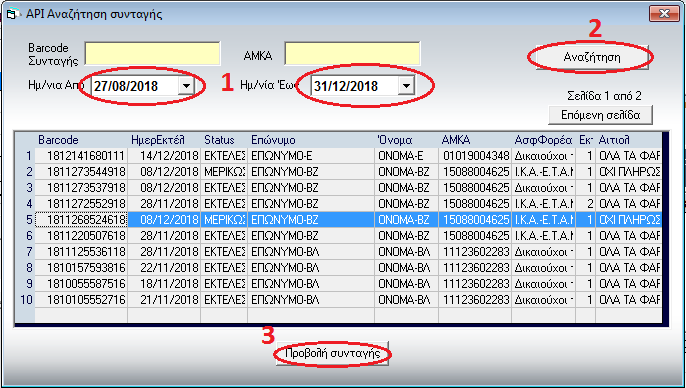Focus the ΑΜΚΑ input field
The image size is (686, 388).
click(x=352, y=54)
